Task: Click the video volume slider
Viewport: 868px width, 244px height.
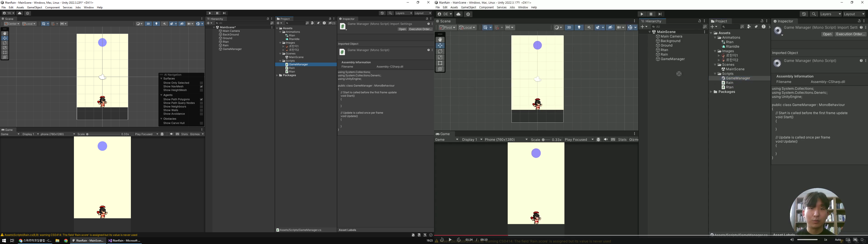Action: (x=807, y=240)
